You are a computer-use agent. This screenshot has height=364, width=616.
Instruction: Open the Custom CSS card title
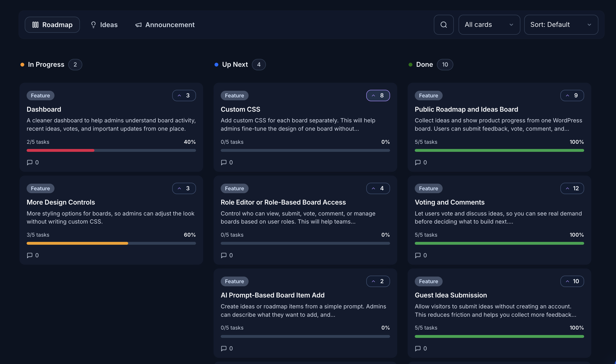click(x=240, y=109)
